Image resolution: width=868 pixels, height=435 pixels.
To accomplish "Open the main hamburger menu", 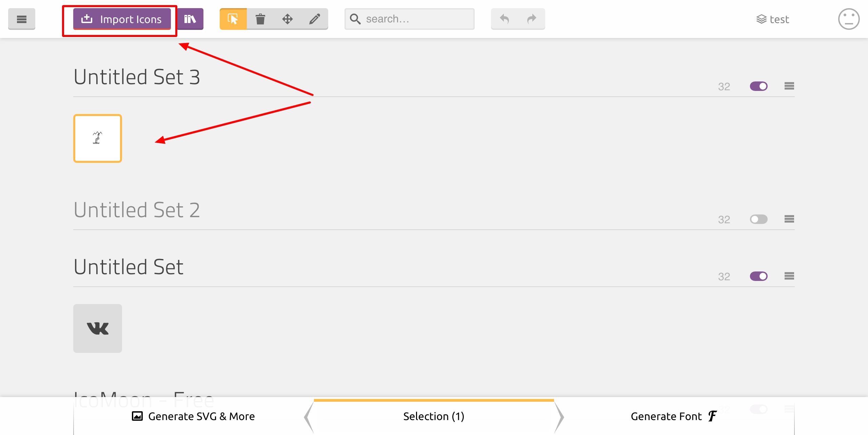I will click(x=21, y=19).
